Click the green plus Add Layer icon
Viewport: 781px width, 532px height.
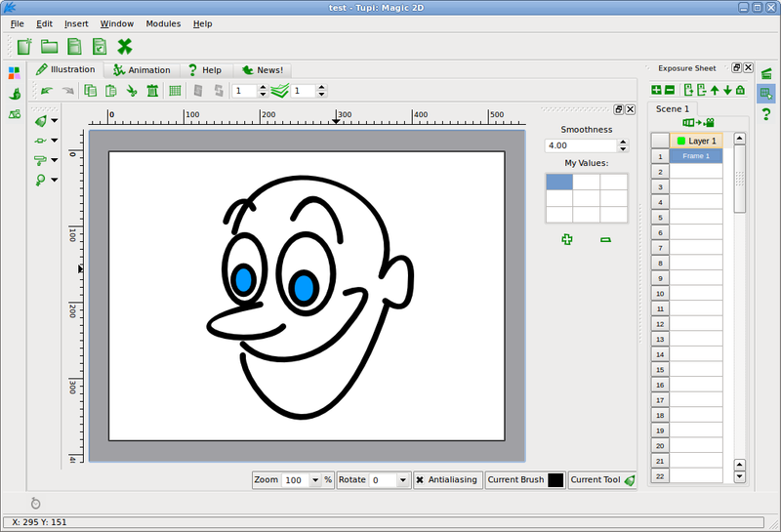pyautogui.click(x=656, y=91)
